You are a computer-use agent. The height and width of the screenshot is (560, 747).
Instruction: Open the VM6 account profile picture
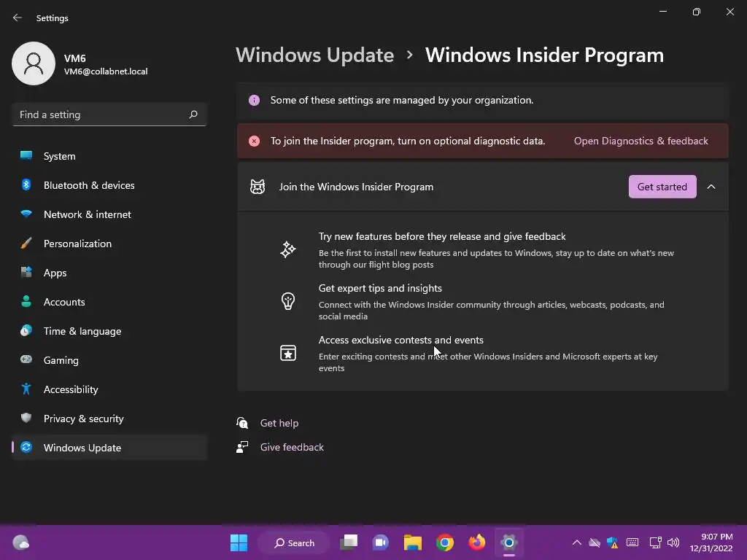[x=34, y=63]
